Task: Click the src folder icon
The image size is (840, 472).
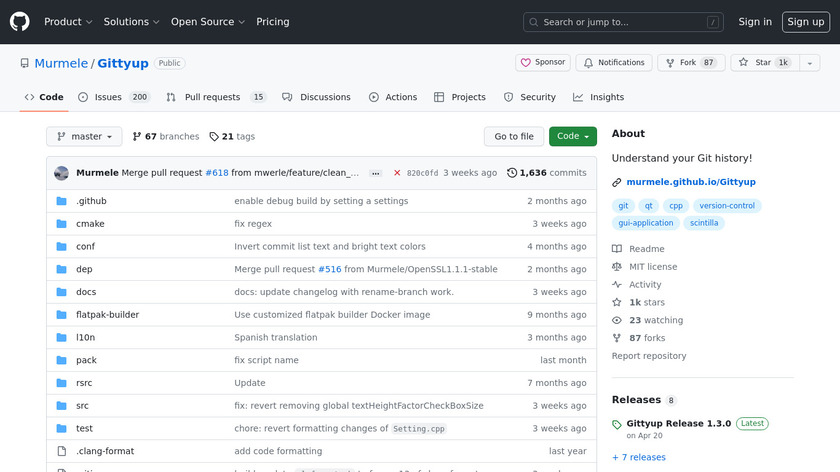Action: coord(62,406)
